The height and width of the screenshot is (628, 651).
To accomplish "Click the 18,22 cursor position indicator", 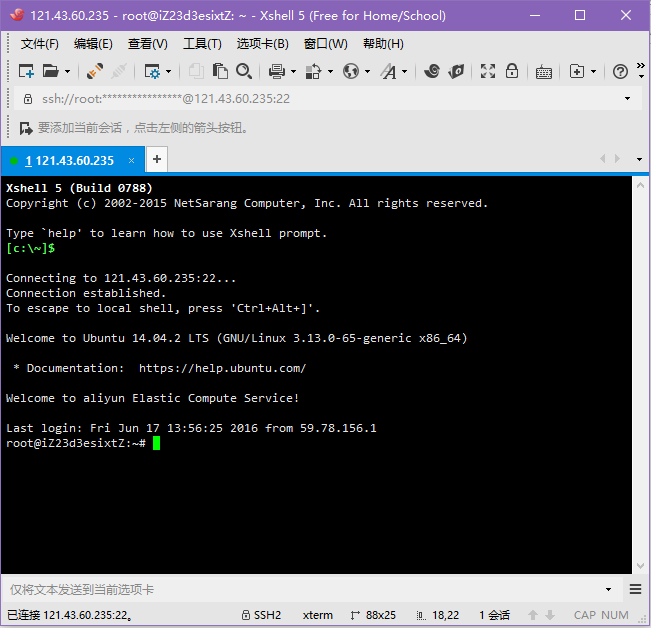I will 438,615.
